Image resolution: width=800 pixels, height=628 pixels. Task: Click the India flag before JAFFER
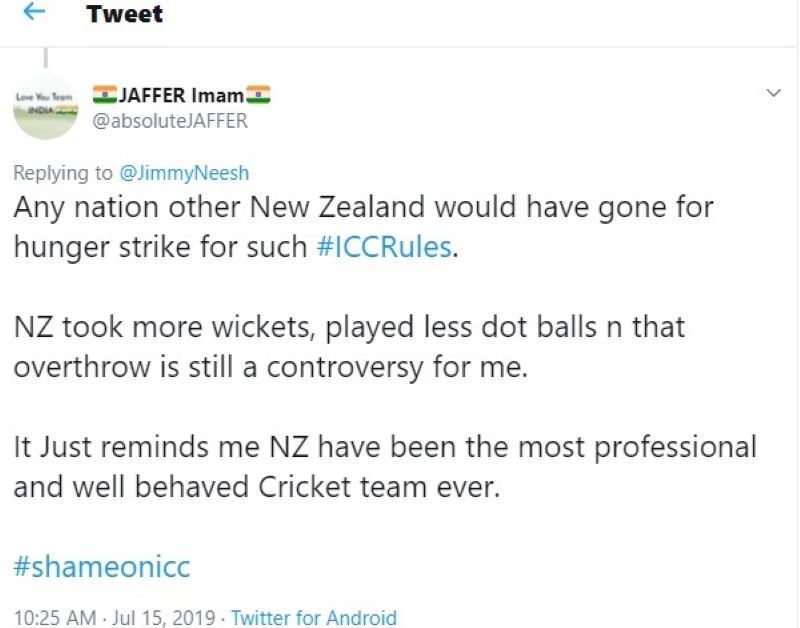pyautogui.click(x=104, y=96)
